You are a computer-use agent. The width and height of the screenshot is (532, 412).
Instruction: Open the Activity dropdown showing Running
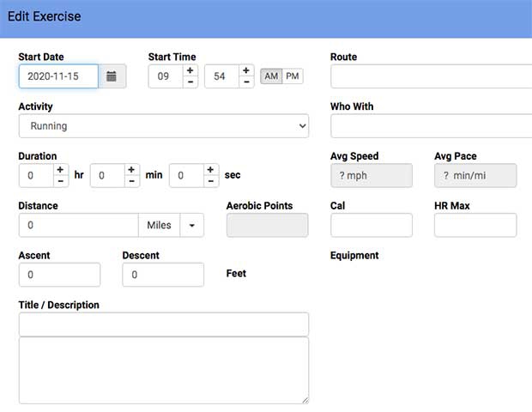[163, 126]
